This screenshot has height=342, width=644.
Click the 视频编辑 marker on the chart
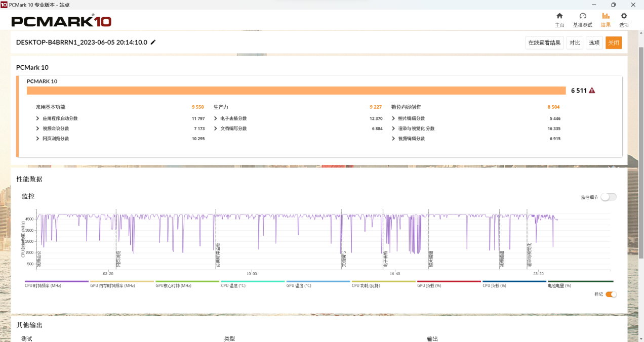(x=502, y=259)
